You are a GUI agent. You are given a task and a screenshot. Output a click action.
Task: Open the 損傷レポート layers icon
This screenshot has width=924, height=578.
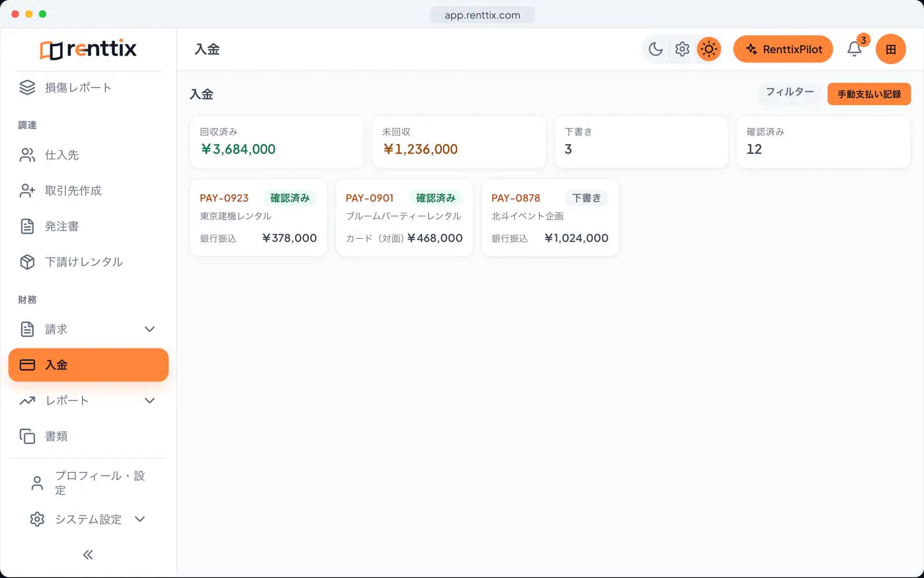point(27,87)
